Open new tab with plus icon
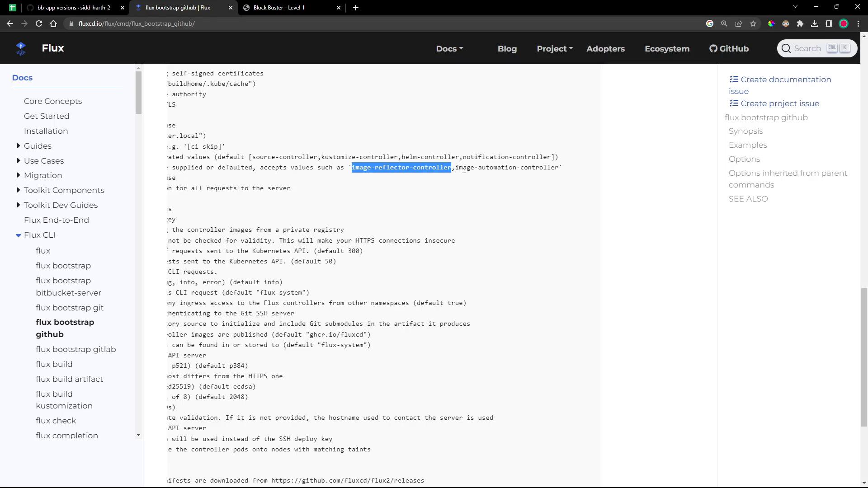 [356, 8]
